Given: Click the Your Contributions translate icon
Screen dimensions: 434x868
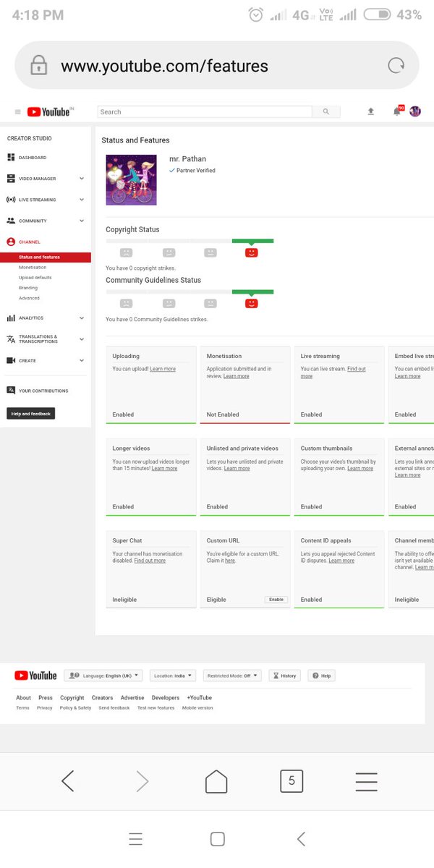Looking at the screenshot, I should [x=11, y=391].
